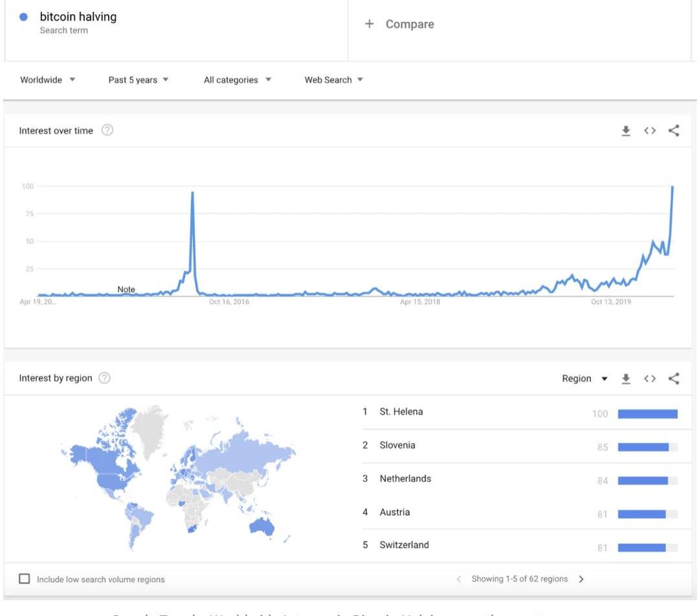
Task: Open embed code for Interest by region
Action: point(650,379)
